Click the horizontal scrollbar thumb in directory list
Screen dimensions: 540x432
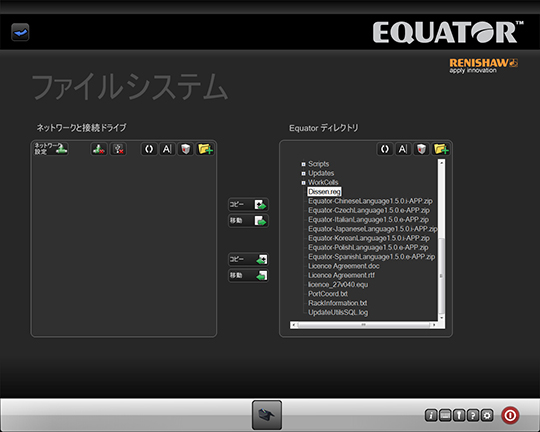[x=364, y=325]
